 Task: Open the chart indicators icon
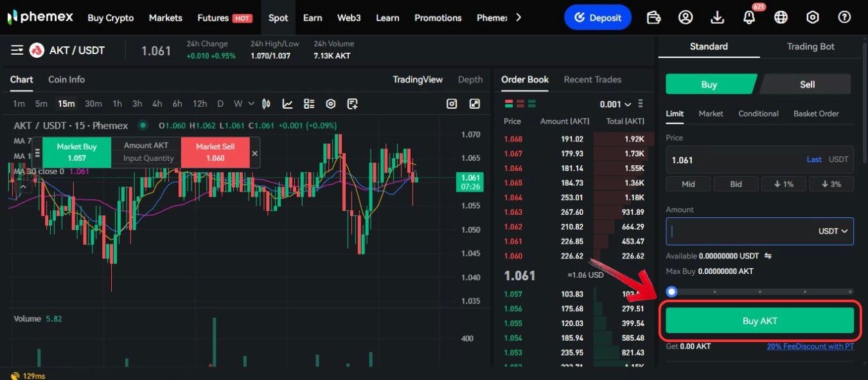pyautogui.click(x=287, y=104)
